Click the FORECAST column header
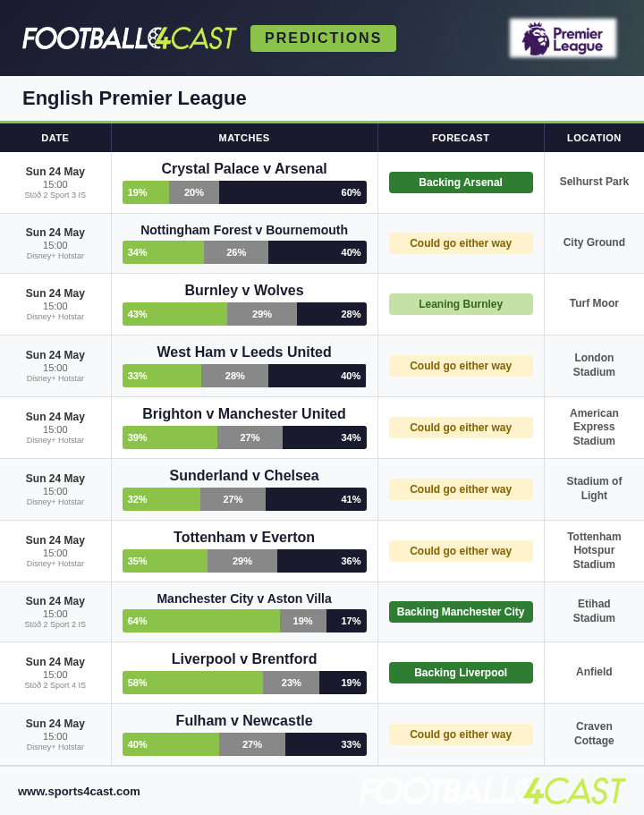Image resolution: width=644 pixels, height=815 pixels. pyautogui.click(x=461, y=138)
